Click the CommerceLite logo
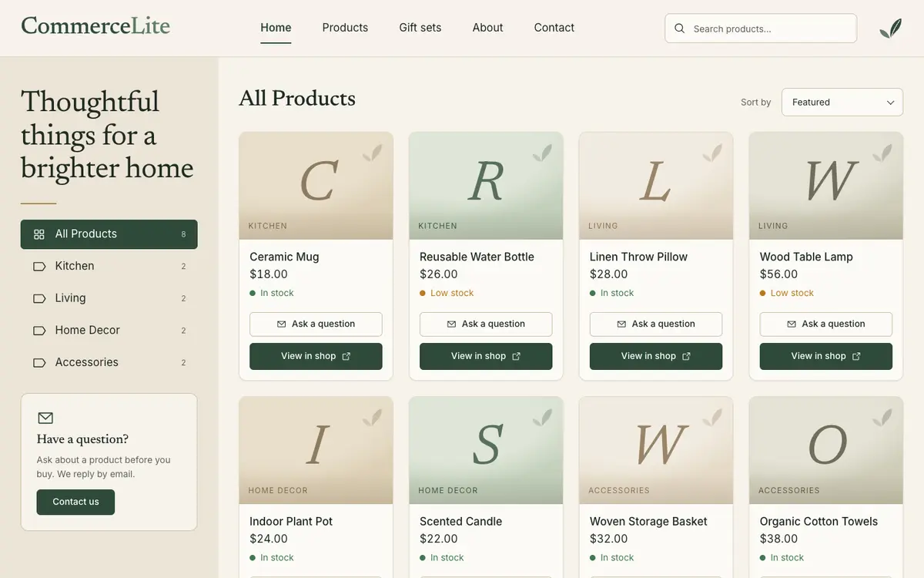 (x=95, y=25)
